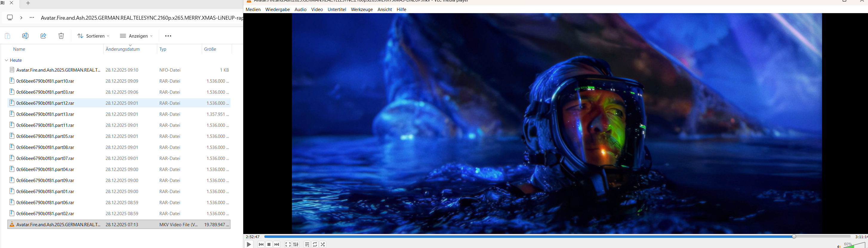Open the Untertitel menu
This screenshot has width=868, height=248.
(x=337, y=10)
